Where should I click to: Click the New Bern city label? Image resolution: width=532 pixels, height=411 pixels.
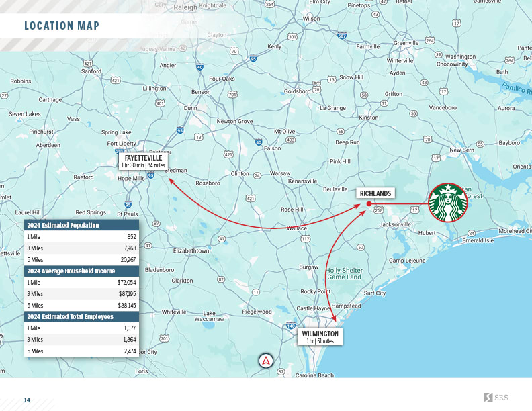tap(461, 150)
